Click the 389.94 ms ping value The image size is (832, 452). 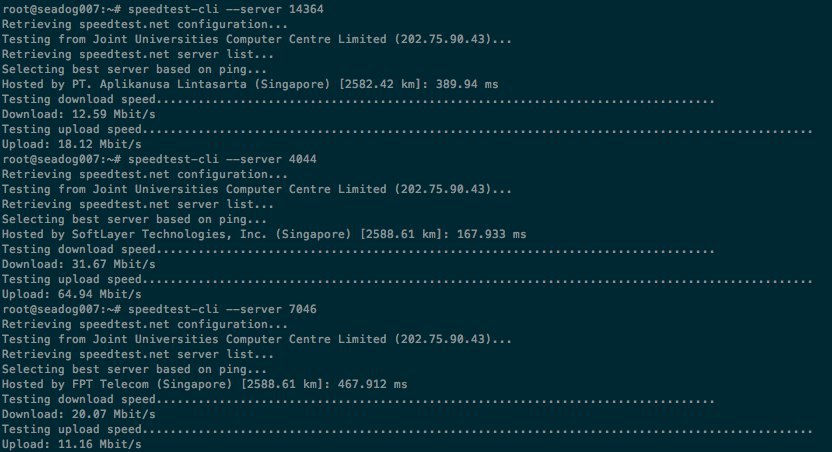point(467,84)
